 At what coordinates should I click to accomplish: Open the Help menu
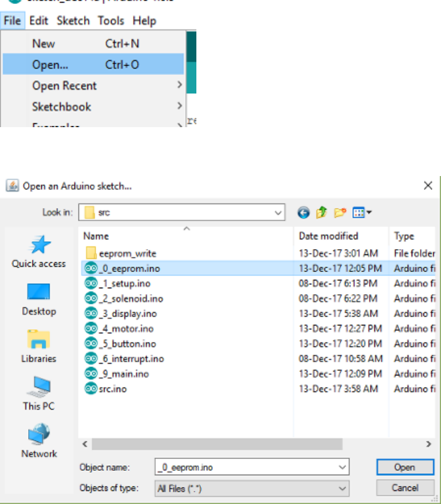point(144,21)
